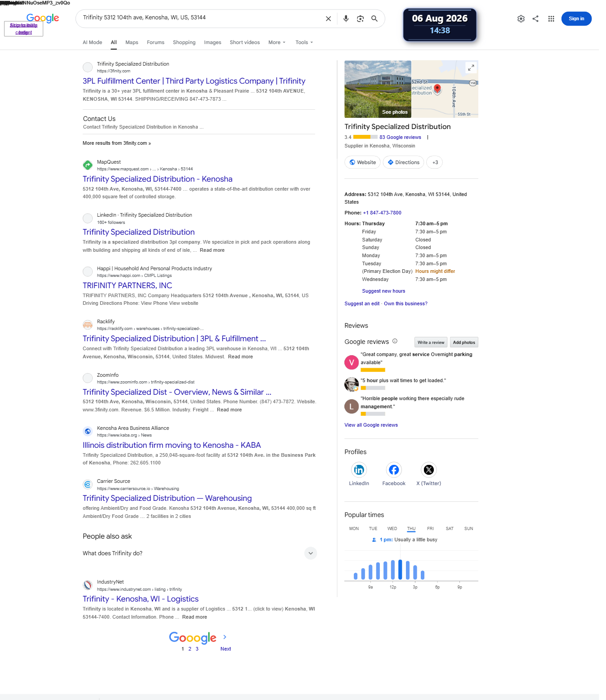Click Own this business? link
This screenshot has height=700, width=606.
click(x=405, y=304)
